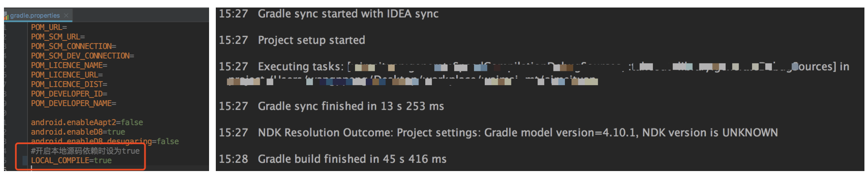The height and width of the screenshot is (175, 868).
Task: Place cursor on POM_SCM_URL= line
Action: [x=58, y=37]
